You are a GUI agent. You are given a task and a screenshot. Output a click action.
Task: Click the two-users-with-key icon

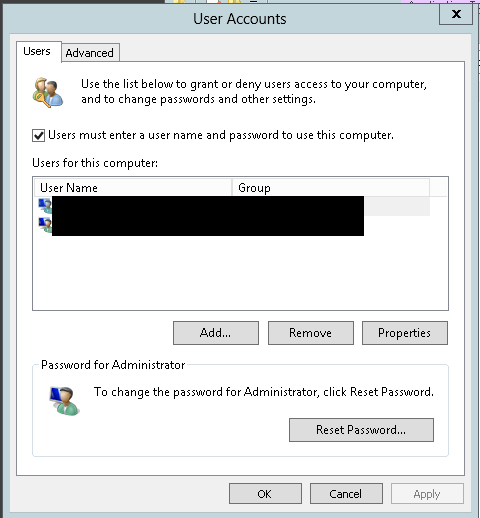point(48,92)
